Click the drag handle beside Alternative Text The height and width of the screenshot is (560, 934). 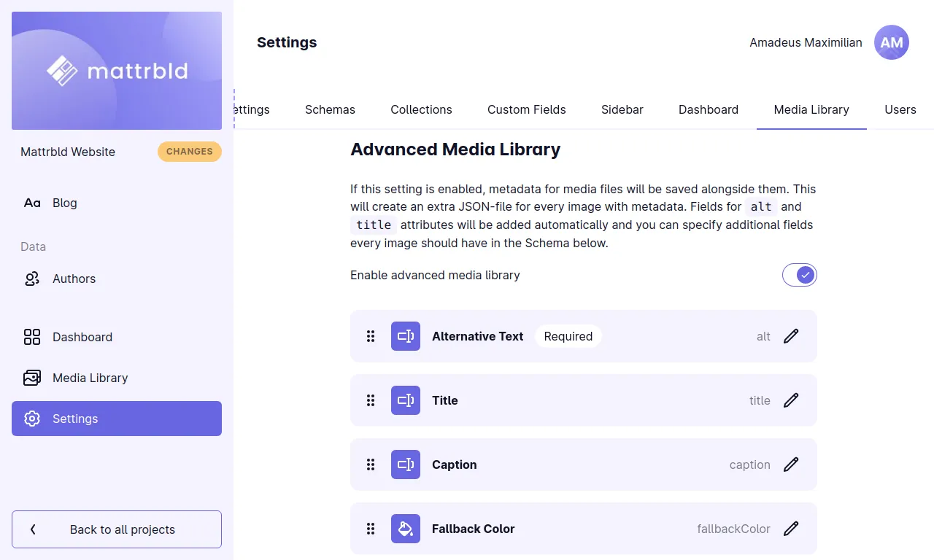click(x=371, y=336)
